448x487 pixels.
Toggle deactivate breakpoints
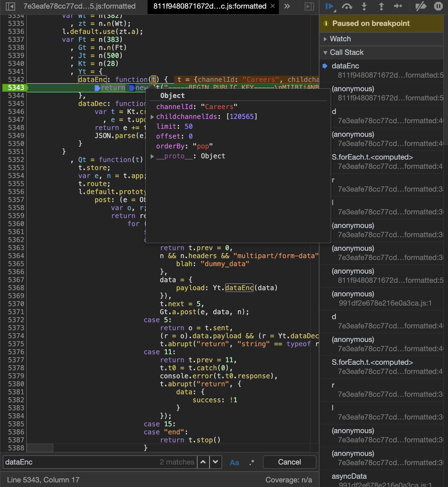(x=421, y=6)
